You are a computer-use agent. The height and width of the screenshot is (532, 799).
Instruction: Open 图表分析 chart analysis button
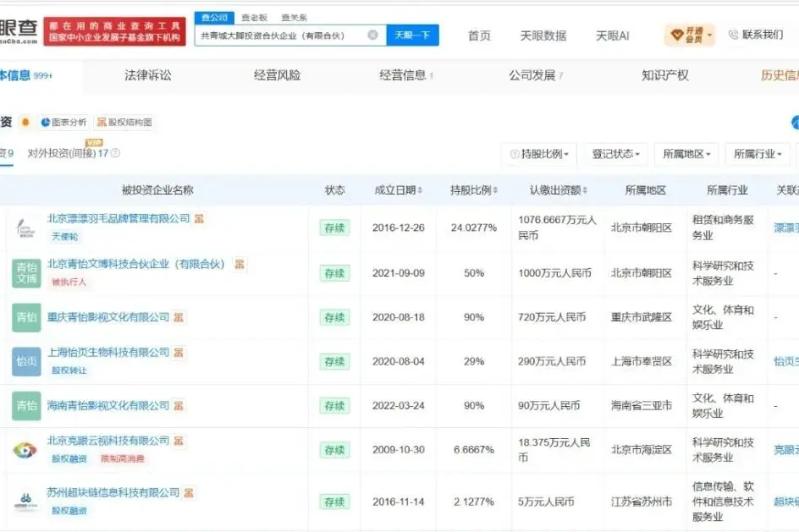tap(63, 122)
